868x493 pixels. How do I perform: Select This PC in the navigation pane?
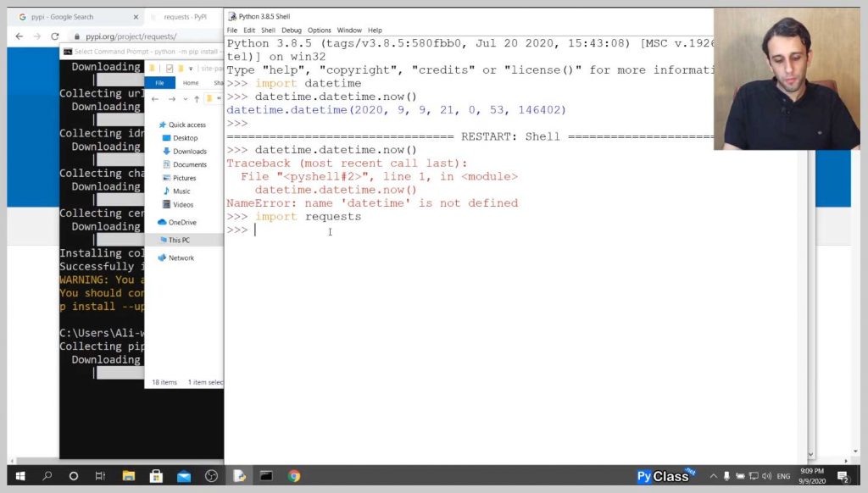(179, 240)
